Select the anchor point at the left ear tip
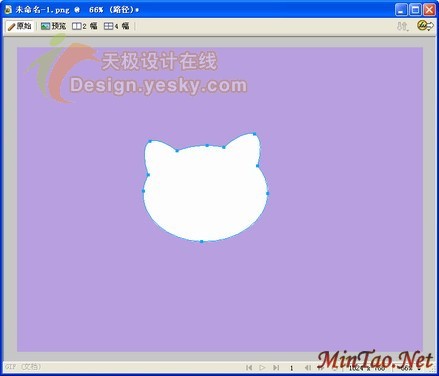This screenshot has height=376, width=439. pos(150,141)
